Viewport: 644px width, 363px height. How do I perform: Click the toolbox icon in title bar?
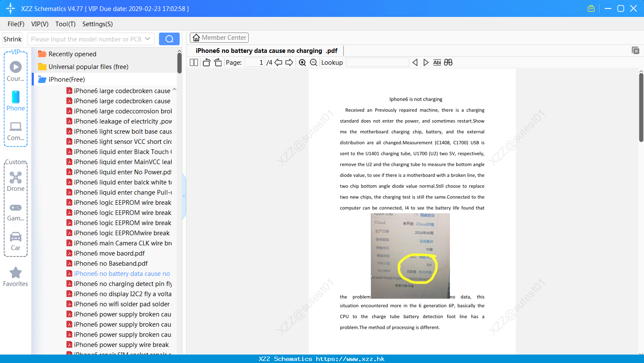[x=591, y=8]
